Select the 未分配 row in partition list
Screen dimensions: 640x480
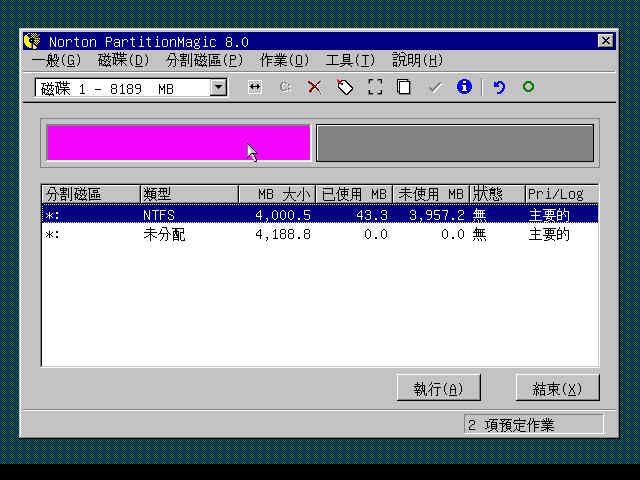[165, 235]
